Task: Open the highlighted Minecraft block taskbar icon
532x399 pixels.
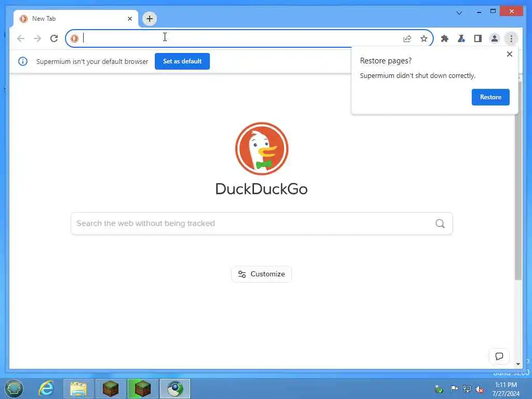Action: (x=143, y=389)
